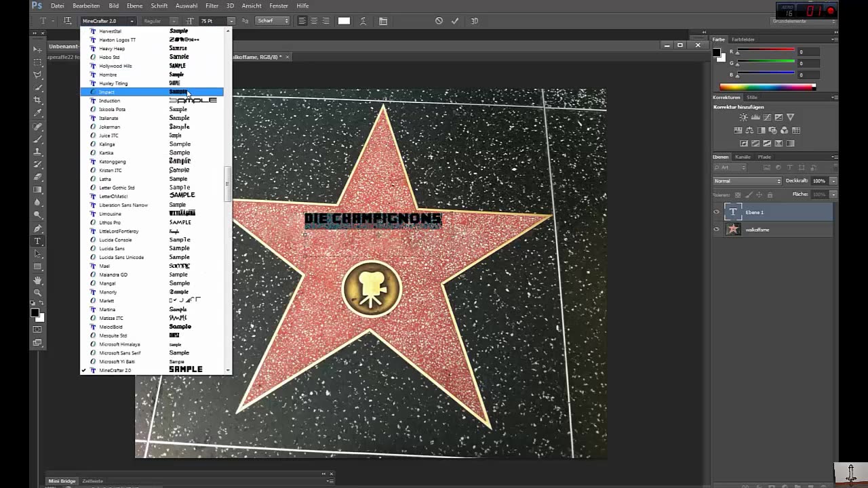This screenshot has width=868, height=488.
Task: Toggle Quick Mask mode icon
Action: (38, 329)
